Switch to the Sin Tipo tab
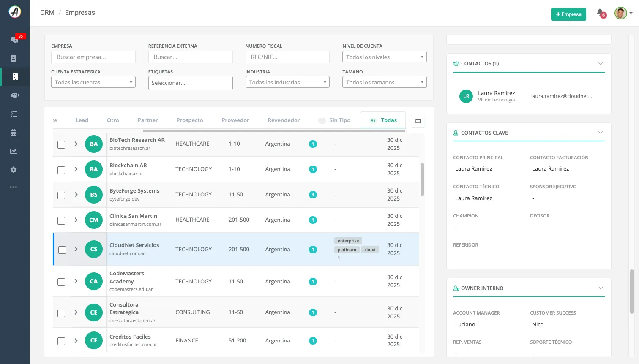Viewport: 639px width, 364px height. (335, 120)
